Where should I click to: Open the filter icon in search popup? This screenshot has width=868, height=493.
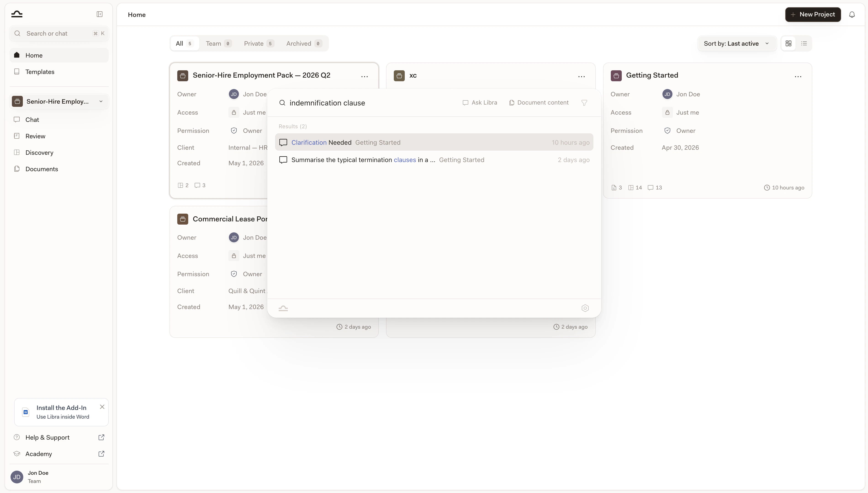[x=584, y=103]
